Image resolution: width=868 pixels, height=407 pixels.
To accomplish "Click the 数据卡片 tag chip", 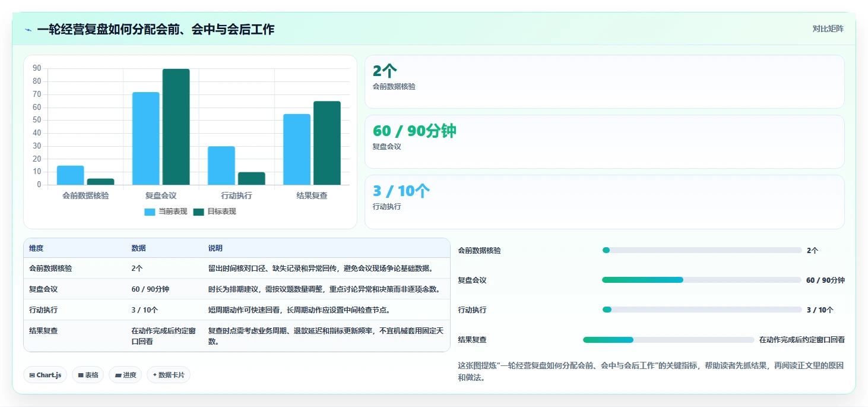I will pos(169,375).
